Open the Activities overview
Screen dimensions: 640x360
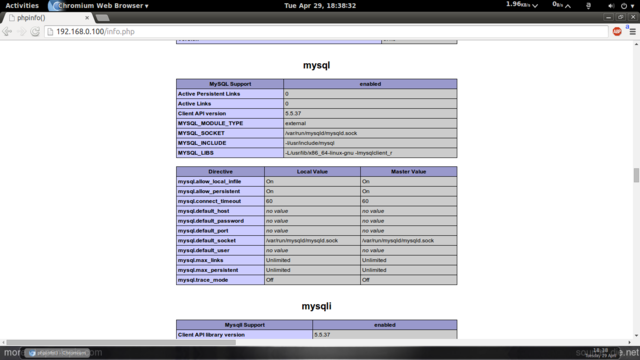pos(22,6)
